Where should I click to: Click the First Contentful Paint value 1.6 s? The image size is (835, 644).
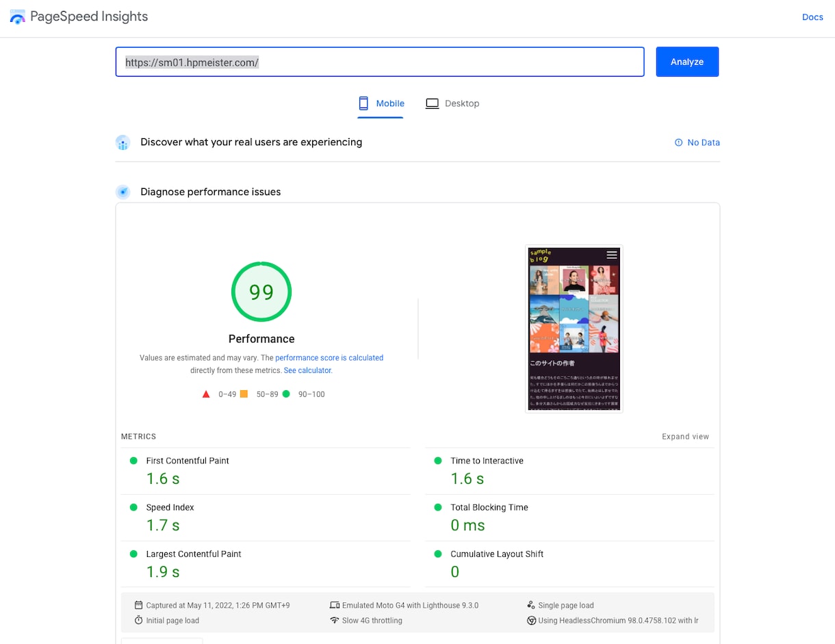pos(163,479)
